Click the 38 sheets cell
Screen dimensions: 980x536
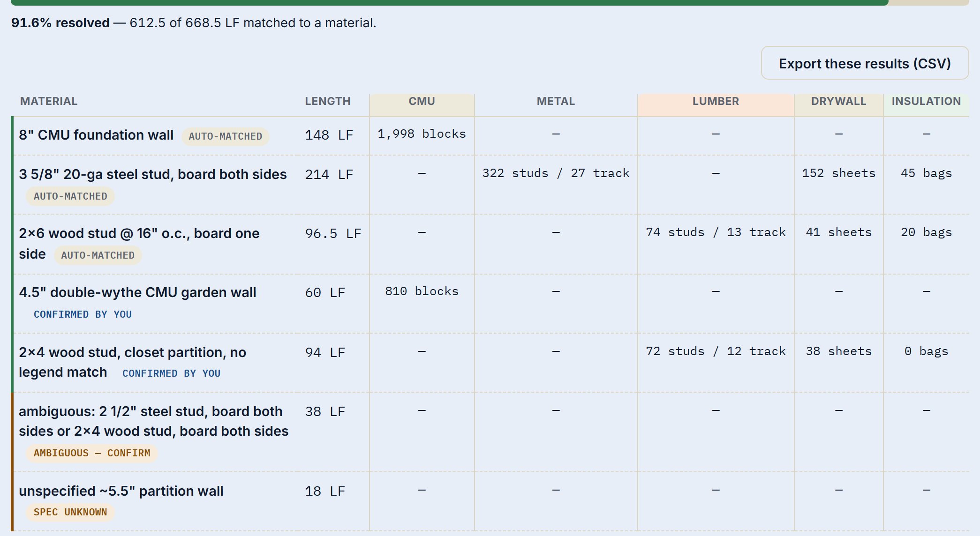(x=838, y=351)
